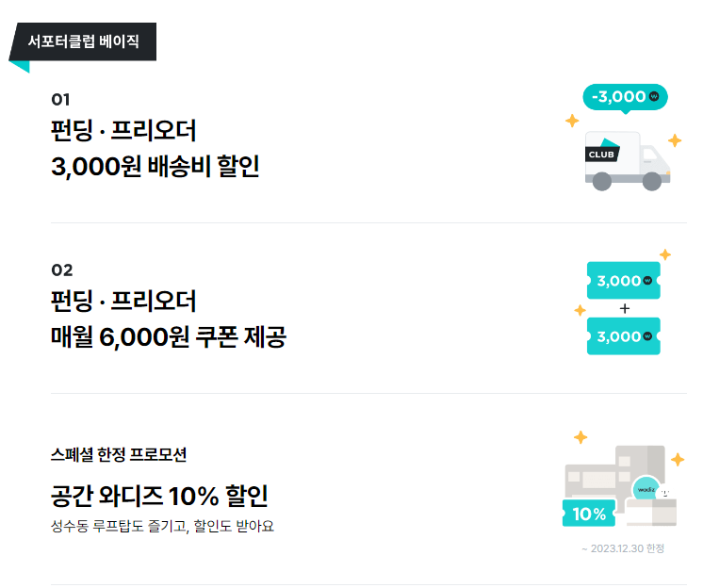Click the 스페셜 한정 프로모션 subtitle
The width and height of the screenshot is (703, 588).
pyautogui.click(x=119, y=454)
